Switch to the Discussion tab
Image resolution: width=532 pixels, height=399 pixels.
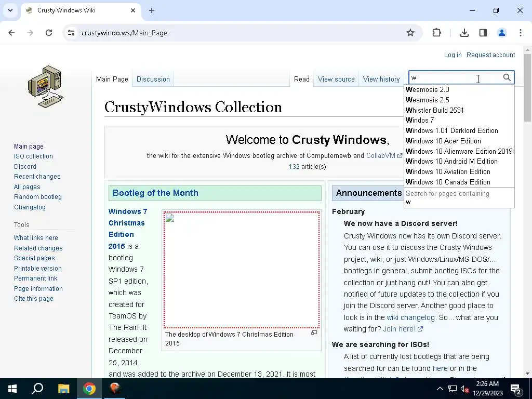153,79
